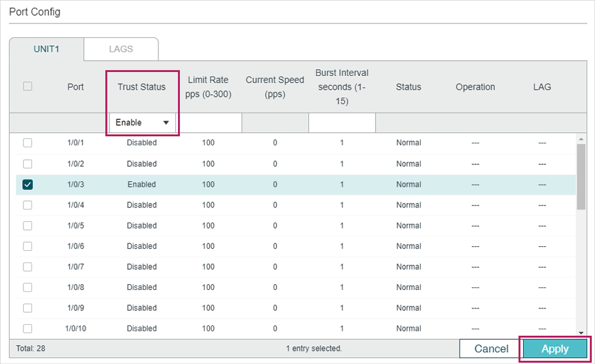Click the 1/0/6 port cell

click(75, 246)
